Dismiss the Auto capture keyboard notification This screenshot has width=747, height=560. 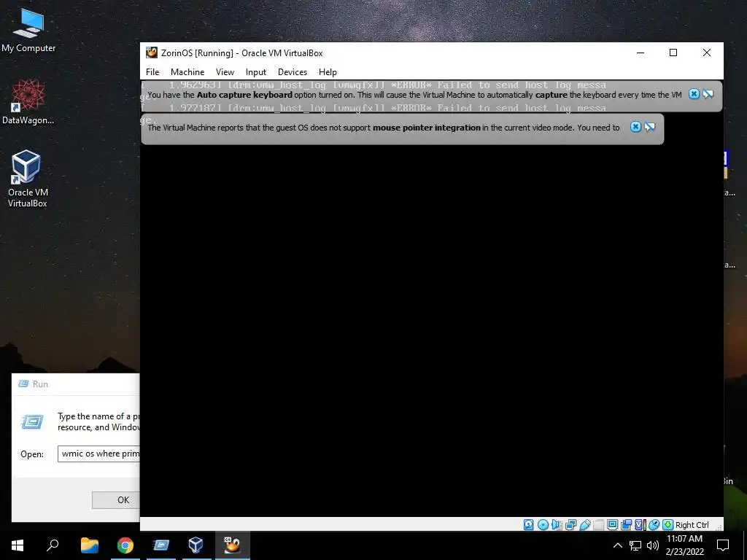[694, 94]
